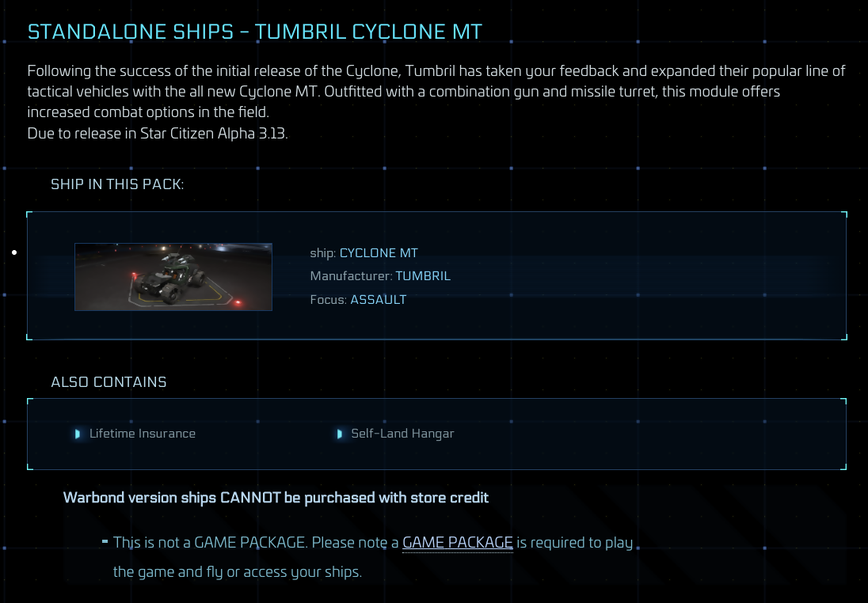Click the top-right corner bracket of the ship panel
The image size is (868, 603).
(x=844, y=214)
